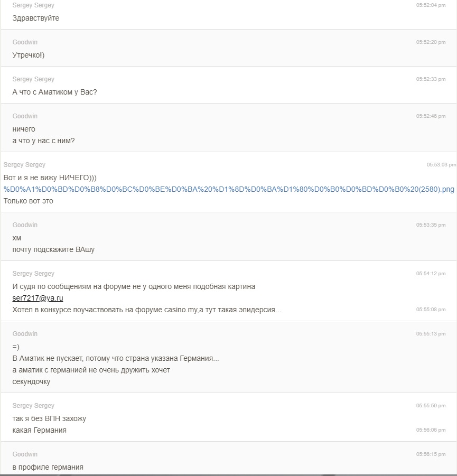Click the message starting "Хотел в конкурсе поучаствовать"

tap(147, 310)
